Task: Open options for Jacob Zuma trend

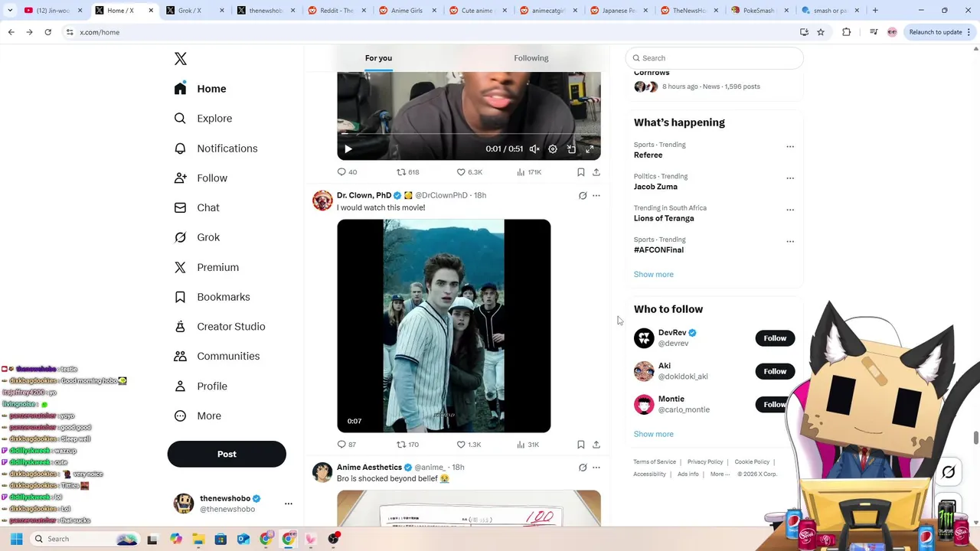Action: click(790, 178)
